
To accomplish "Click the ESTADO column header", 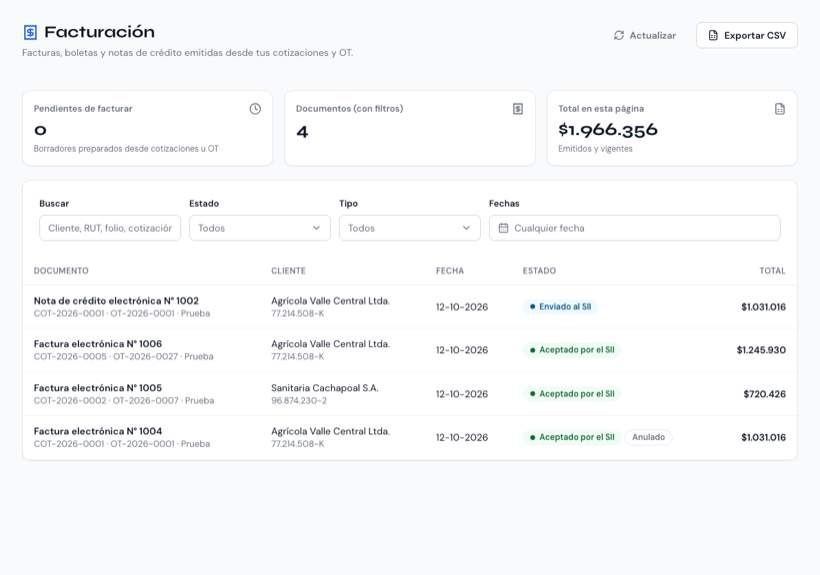I will [539, 271].
